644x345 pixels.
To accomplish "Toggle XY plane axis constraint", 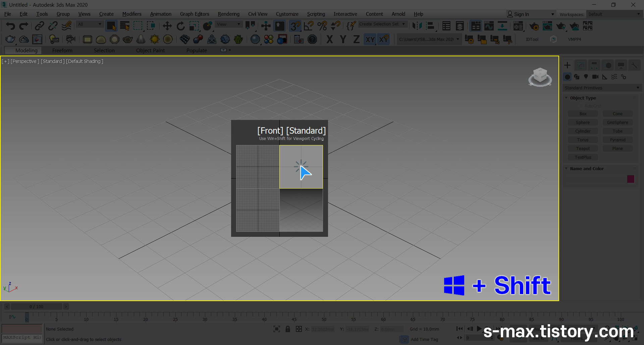I will (x=370, y=40).
